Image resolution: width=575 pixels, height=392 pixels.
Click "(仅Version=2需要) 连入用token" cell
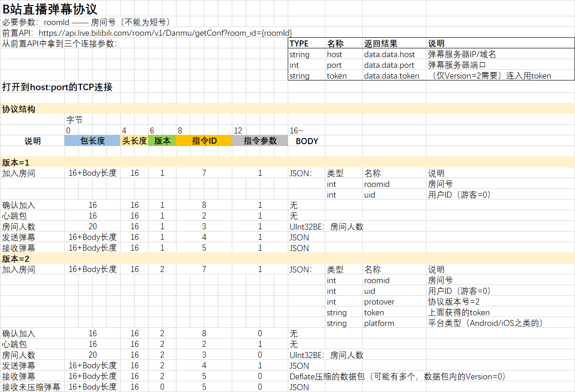click(491, 76)
